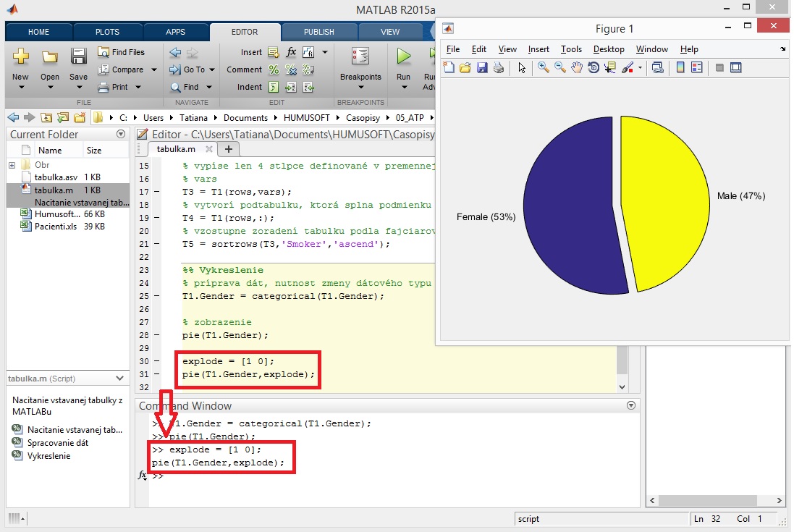
Task: Click the editor scroll down arrow
Action: click(622, 387)
